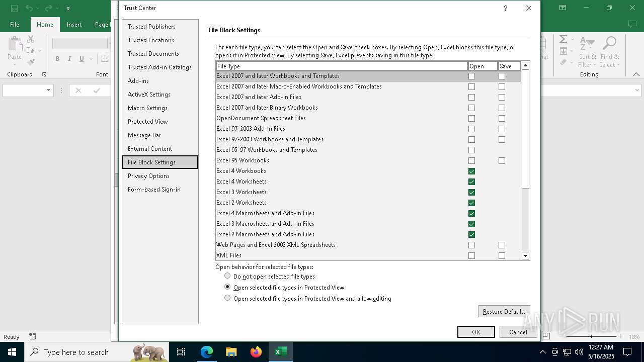Open Task View on the taskbar
Screen dimensions: 644x362
pyautogui.click(x=181, y=352)
